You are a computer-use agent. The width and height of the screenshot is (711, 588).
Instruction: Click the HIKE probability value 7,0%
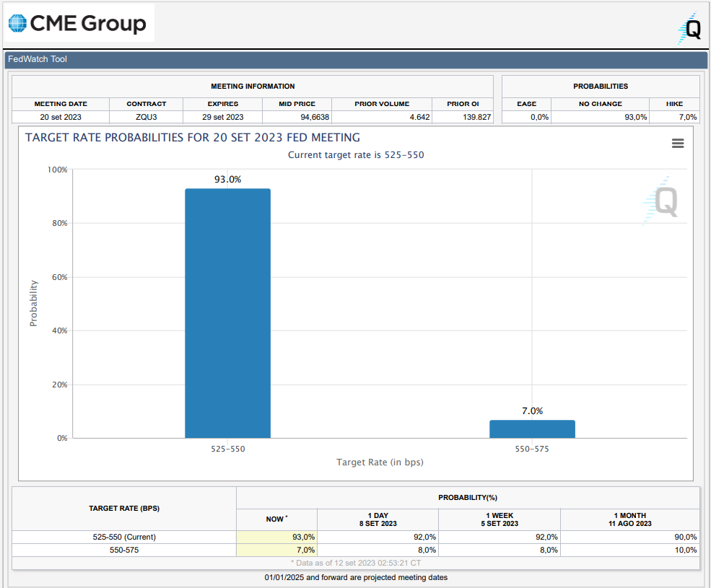(x=674, y=117)
